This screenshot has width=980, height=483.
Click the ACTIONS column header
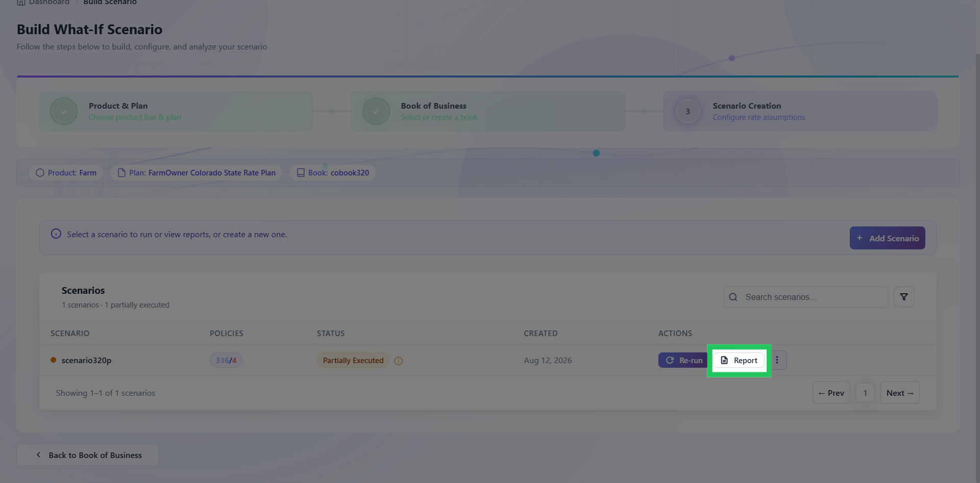[675, 334]
